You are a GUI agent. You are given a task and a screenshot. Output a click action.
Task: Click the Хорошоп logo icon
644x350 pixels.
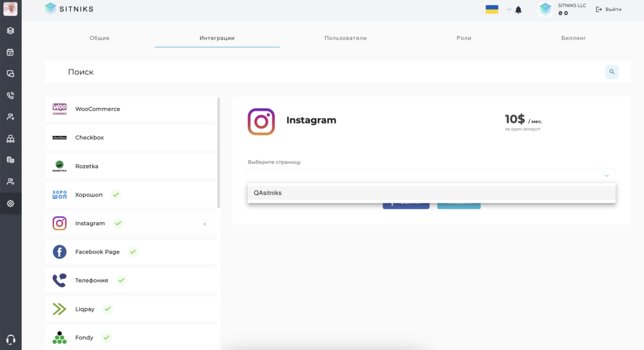click(59, 194)
